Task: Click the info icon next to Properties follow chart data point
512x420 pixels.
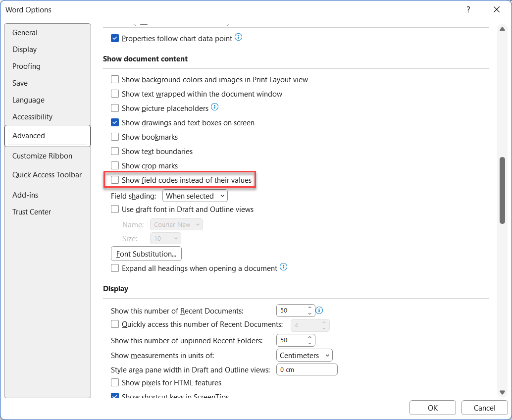Action: pos(238,37)
